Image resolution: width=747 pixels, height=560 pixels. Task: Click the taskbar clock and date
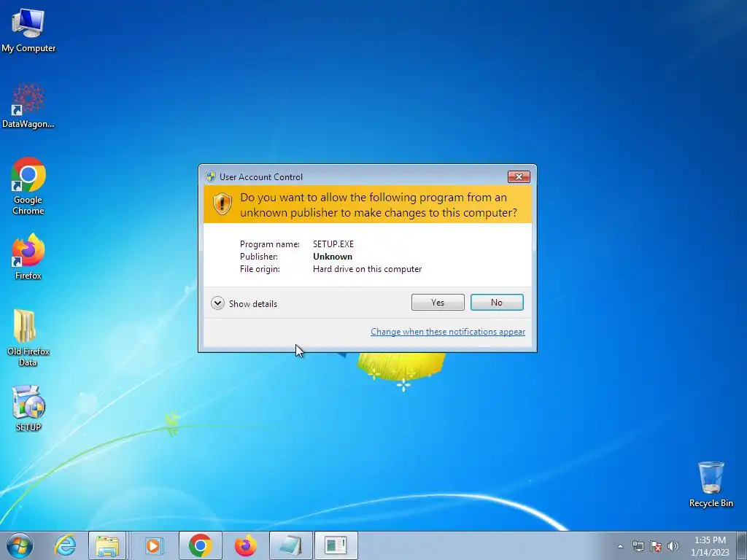[710, 546]
